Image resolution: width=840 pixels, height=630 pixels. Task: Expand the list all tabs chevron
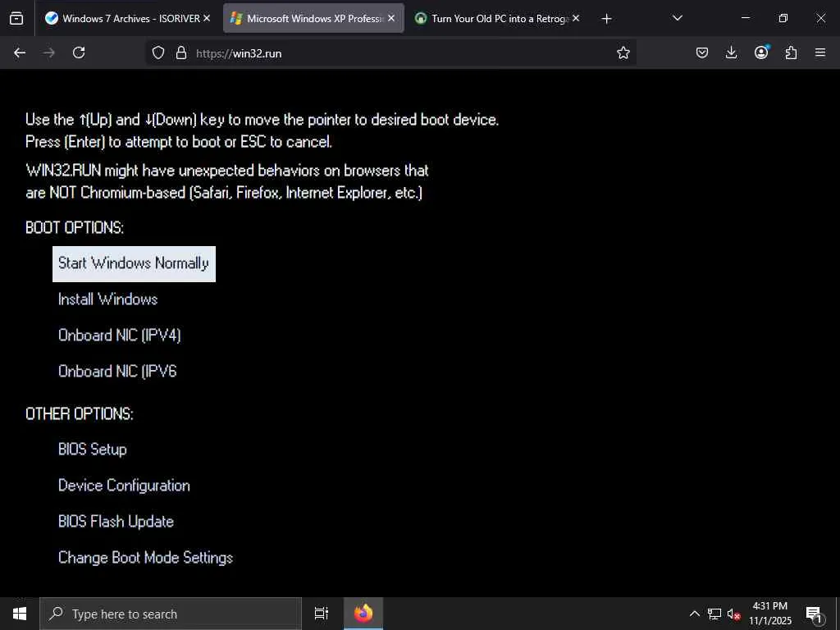click(677, 18)
